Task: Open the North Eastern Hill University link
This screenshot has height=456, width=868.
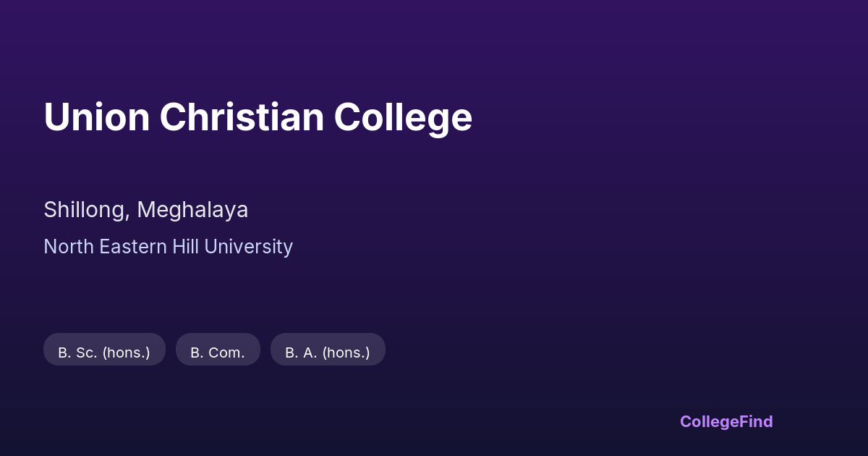Action: pos(168,247)
